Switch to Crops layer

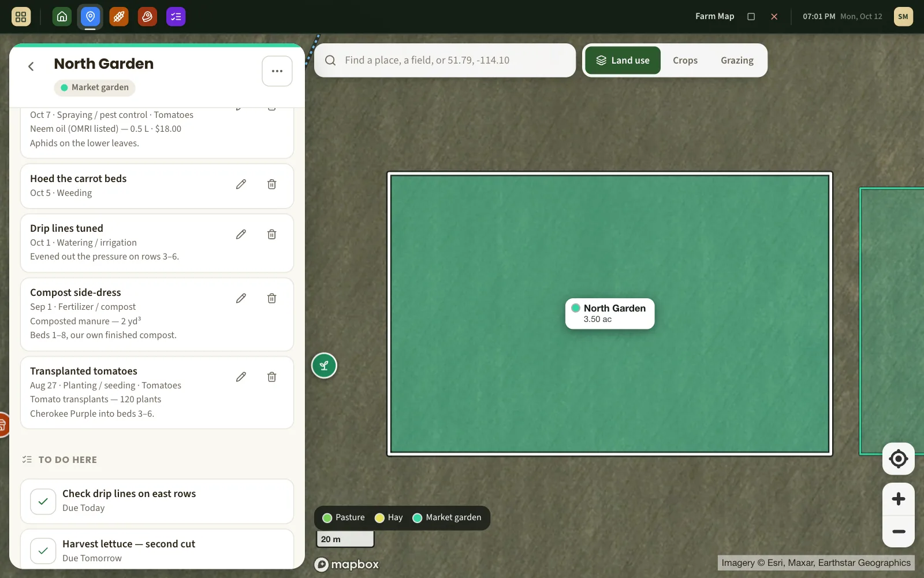click(685, 61)
